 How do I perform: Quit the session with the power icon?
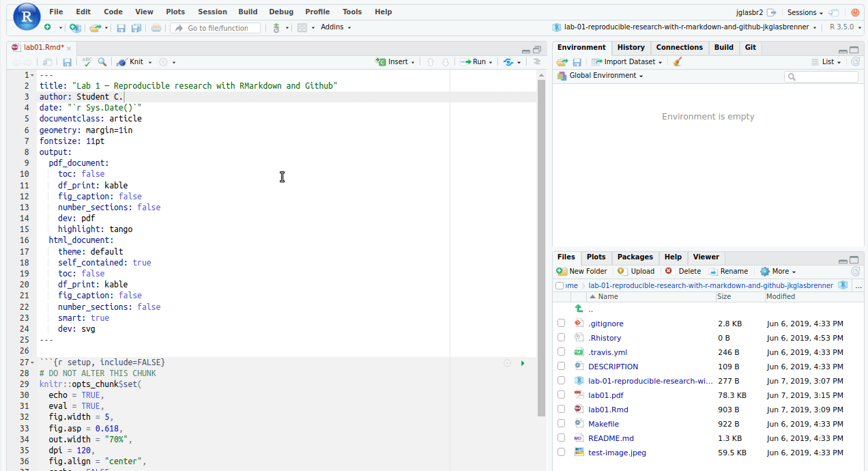pyautogui.click(x=855, y=12)
